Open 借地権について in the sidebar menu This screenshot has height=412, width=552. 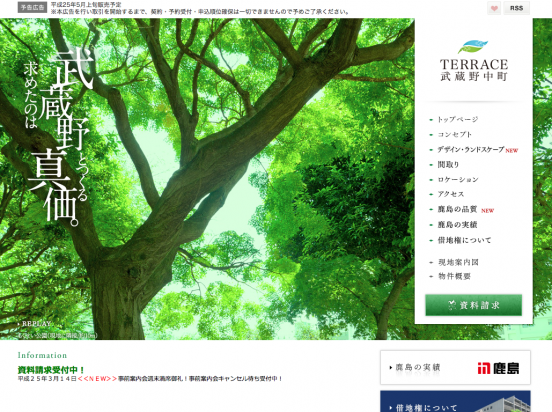pos(464,240)
